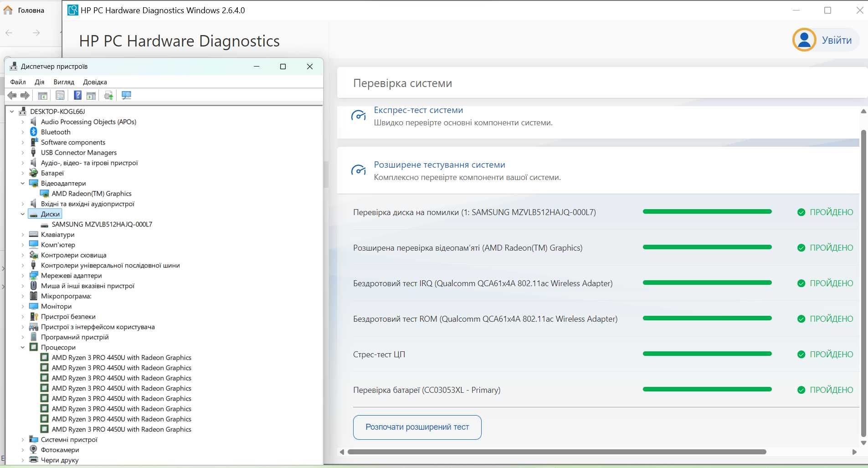
Task: Select Програмний пристрій tree row
Action: (75, 337)
